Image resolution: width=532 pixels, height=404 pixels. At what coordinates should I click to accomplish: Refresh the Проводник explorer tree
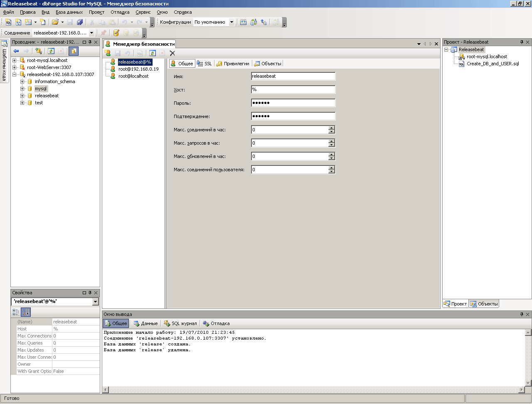point(51,51)
